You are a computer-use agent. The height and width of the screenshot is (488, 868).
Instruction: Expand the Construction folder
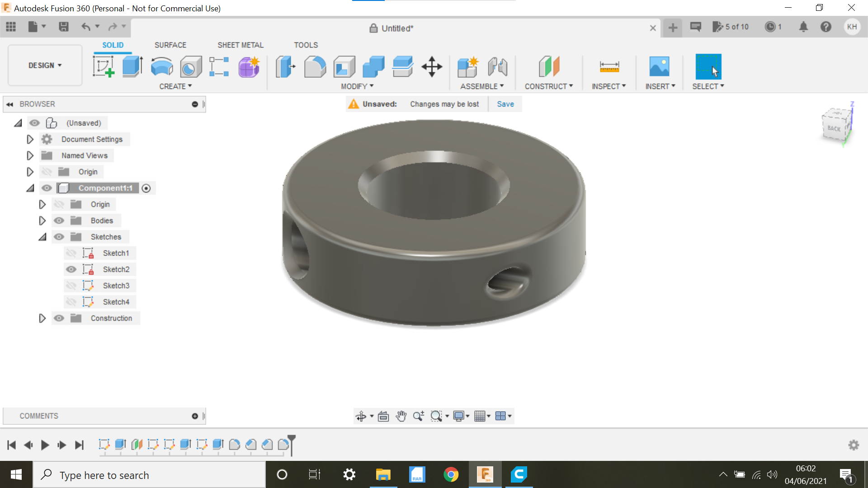pyautogui.click(x=42, y=318)
